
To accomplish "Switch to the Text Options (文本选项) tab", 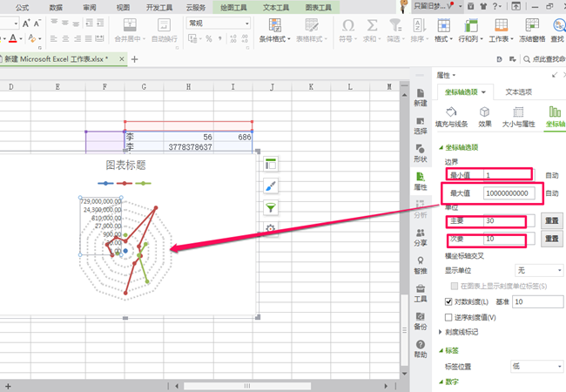I will tap(518, 92).
